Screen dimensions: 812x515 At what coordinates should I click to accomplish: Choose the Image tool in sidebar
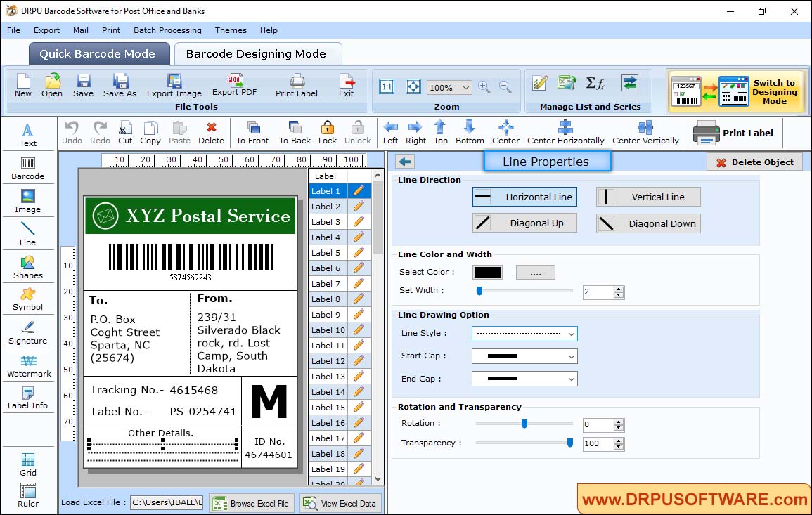pos(28,202)
